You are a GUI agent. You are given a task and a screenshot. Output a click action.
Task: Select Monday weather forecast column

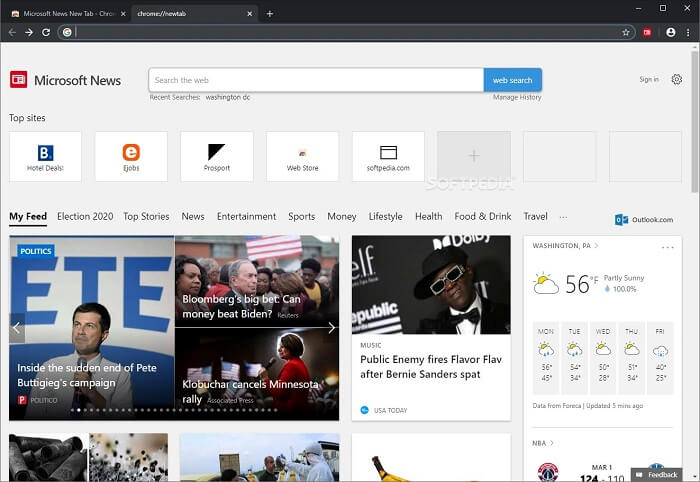(x=546, y=357)
